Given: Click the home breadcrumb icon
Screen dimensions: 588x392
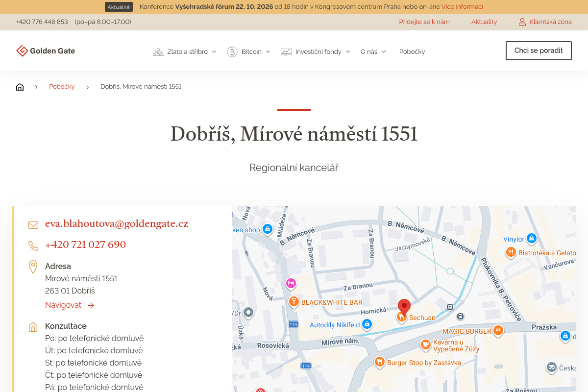Looking at the screenshot, I should pyautogui.click(x=20, y=87).
